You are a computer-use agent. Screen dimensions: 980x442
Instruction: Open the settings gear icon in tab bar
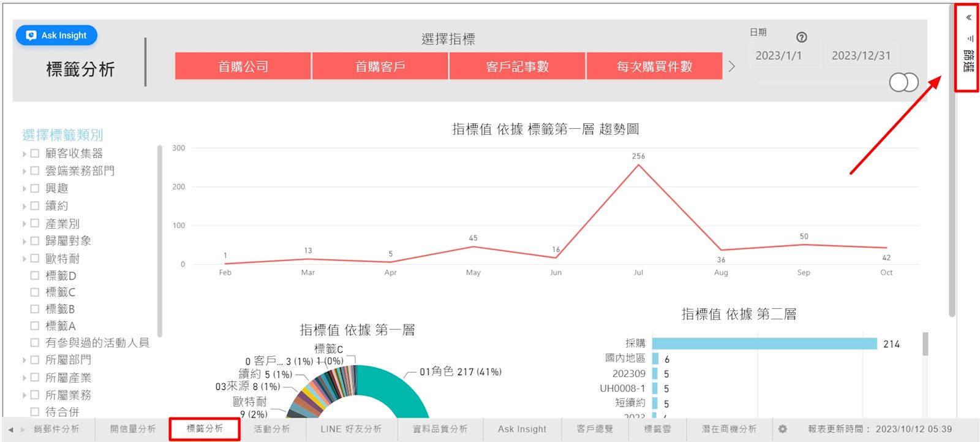tap(782, 429)
